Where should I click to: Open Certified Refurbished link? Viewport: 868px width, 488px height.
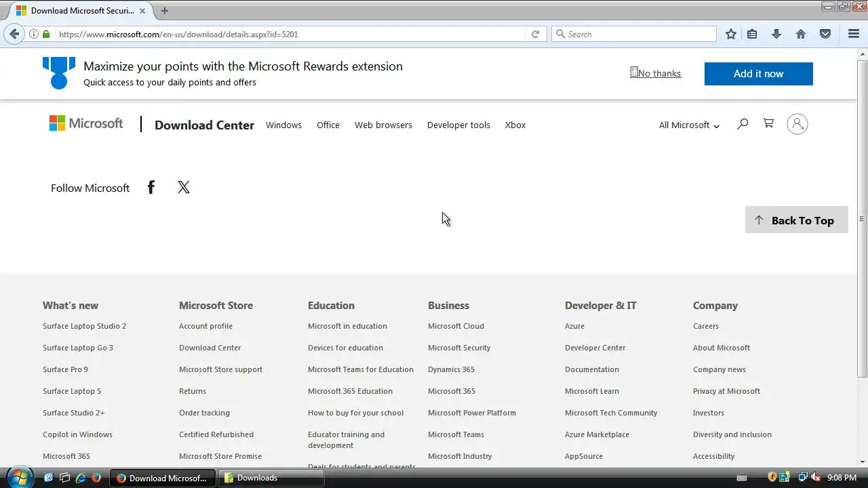(x=216, y=434)
